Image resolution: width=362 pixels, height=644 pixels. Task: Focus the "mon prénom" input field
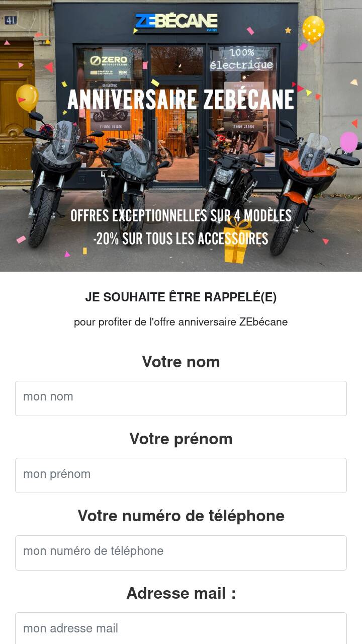pyautogui.click(x=181, y=475)
